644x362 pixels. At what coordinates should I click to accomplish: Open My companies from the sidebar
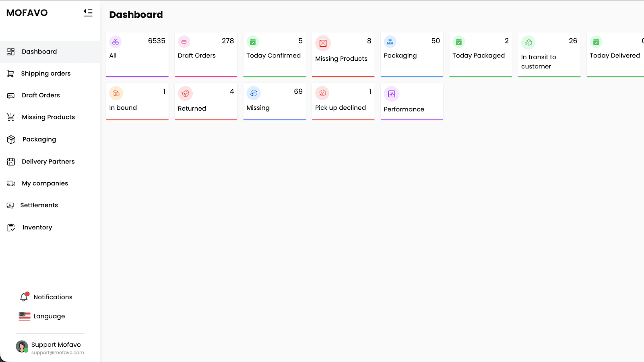pos(45,183)
